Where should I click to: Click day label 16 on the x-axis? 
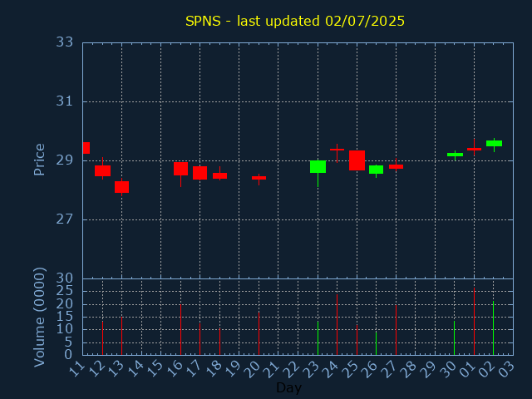pos(175,368)
